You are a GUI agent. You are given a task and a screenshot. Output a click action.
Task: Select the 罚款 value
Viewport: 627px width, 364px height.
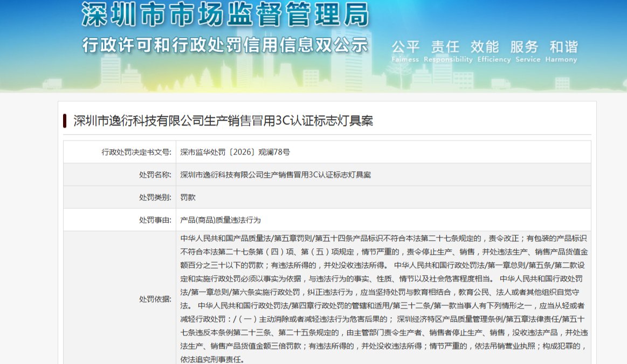point(188,198)
